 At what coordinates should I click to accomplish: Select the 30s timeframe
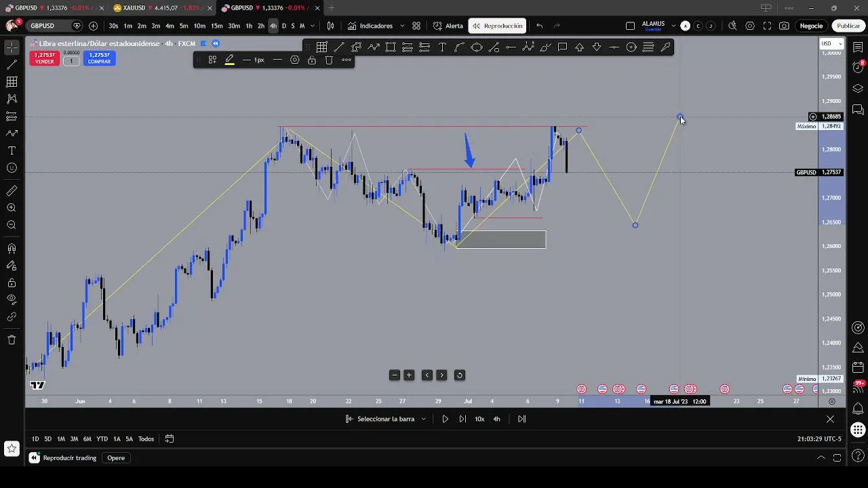pyautogui.click(x=113, y=26)
